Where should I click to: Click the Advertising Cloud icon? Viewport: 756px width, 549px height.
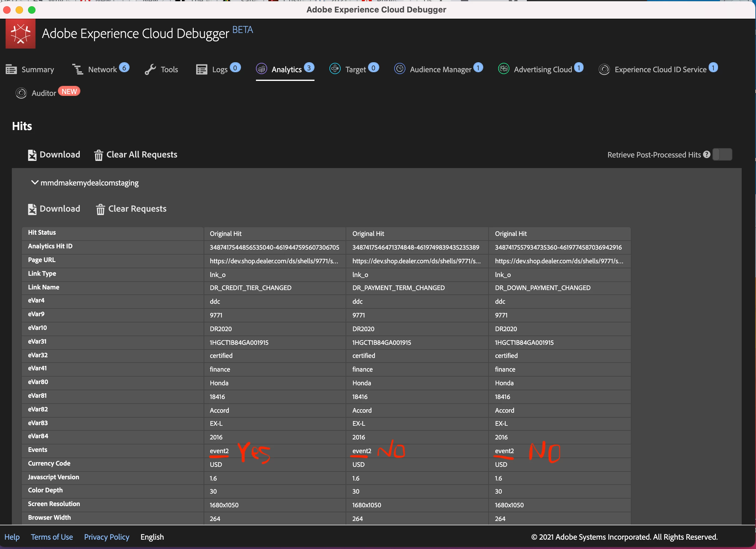pyautogui.click(x=503, y=69)
